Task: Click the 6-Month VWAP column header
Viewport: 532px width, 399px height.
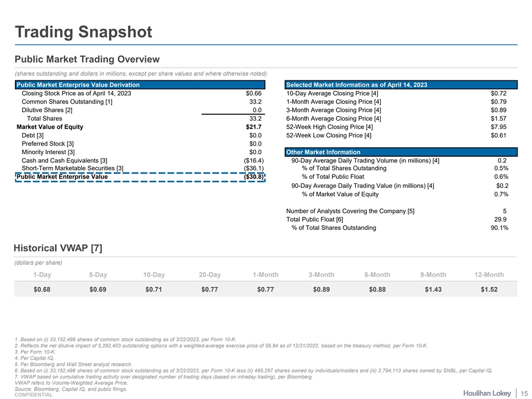Action: [x=377, y=275]
